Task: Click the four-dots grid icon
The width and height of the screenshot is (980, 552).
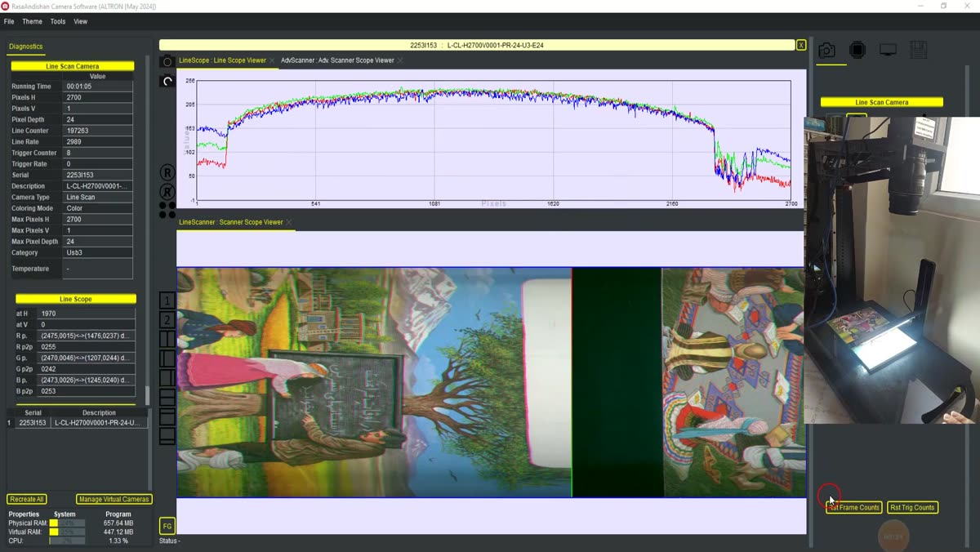Action: click(x=167, y=210)
